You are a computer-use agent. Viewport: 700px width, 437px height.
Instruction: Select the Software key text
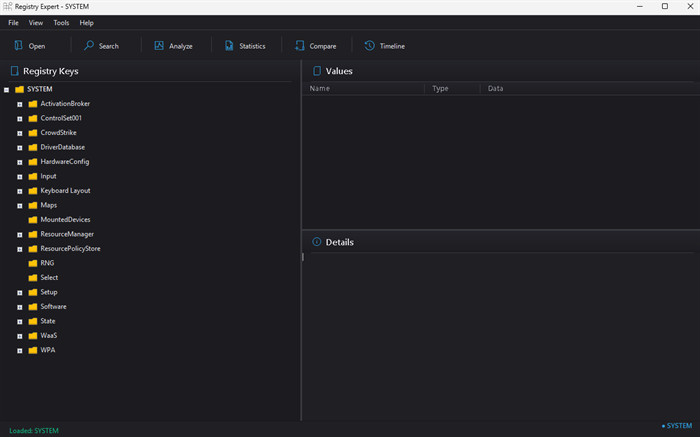[x=53, y=307]
